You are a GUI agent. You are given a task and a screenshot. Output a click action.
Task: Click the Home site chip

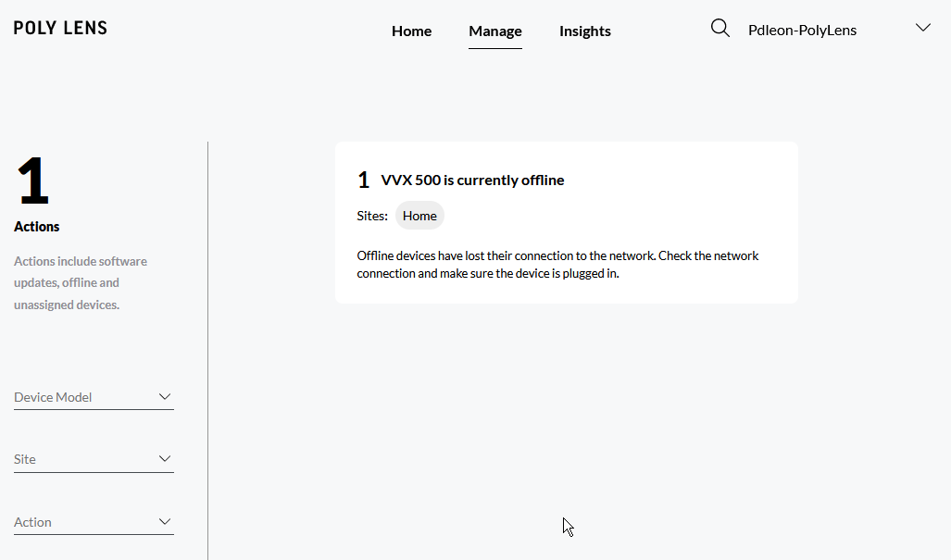pos(419,216)
